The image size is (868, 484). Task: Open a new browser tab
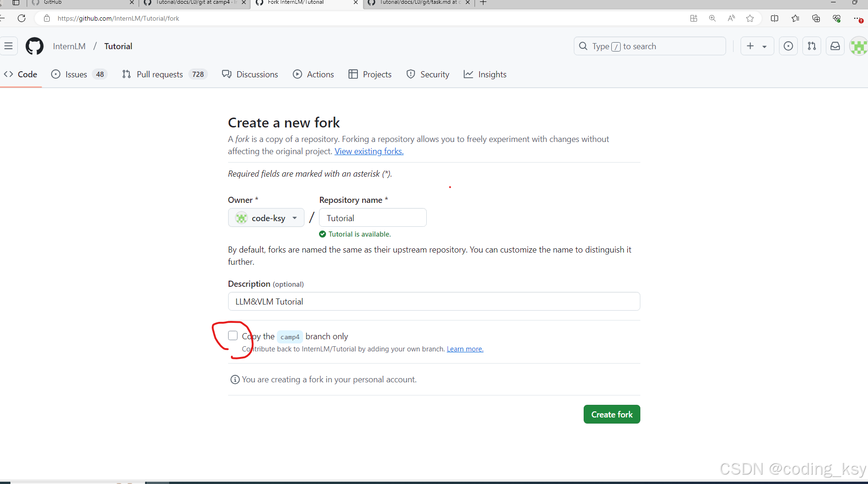tap(483, 2)
